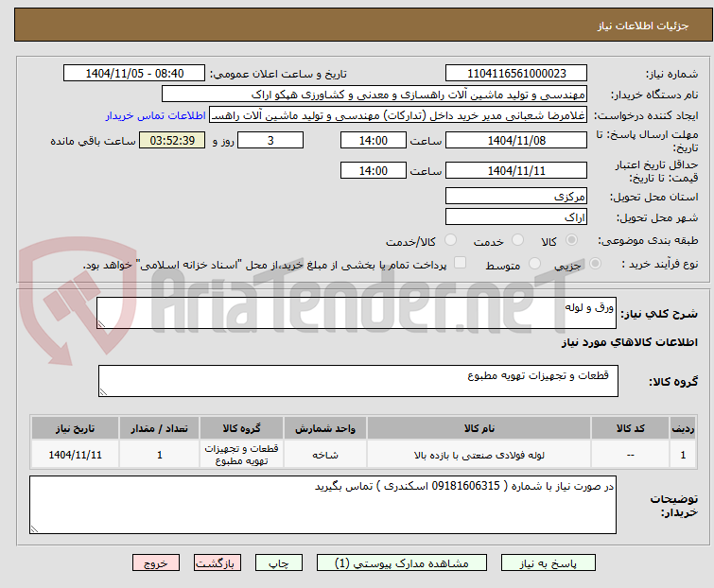Select the جزیی purchase type radio
The height and width of the screenshot is (588, 714).
595,264
